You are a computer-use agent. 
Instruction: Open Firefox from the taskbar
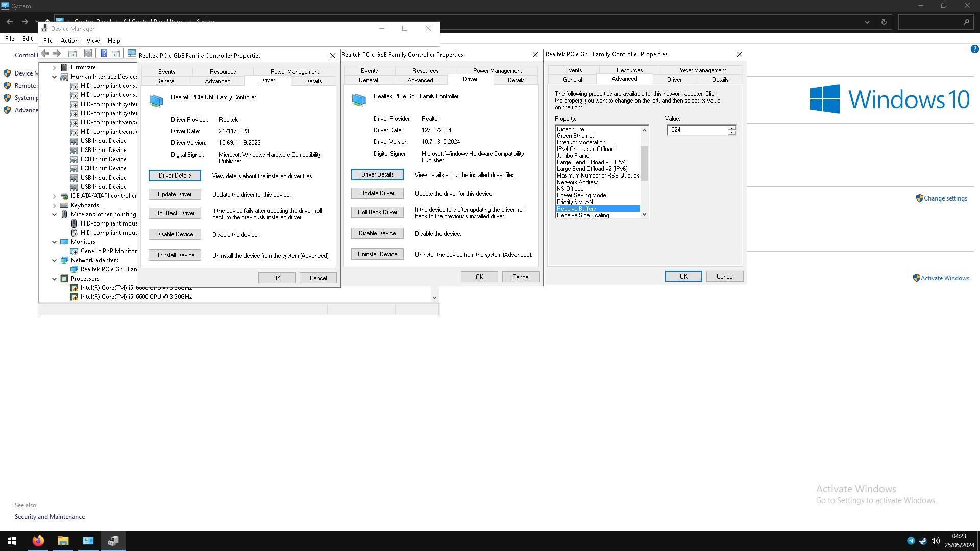point(38,541)
